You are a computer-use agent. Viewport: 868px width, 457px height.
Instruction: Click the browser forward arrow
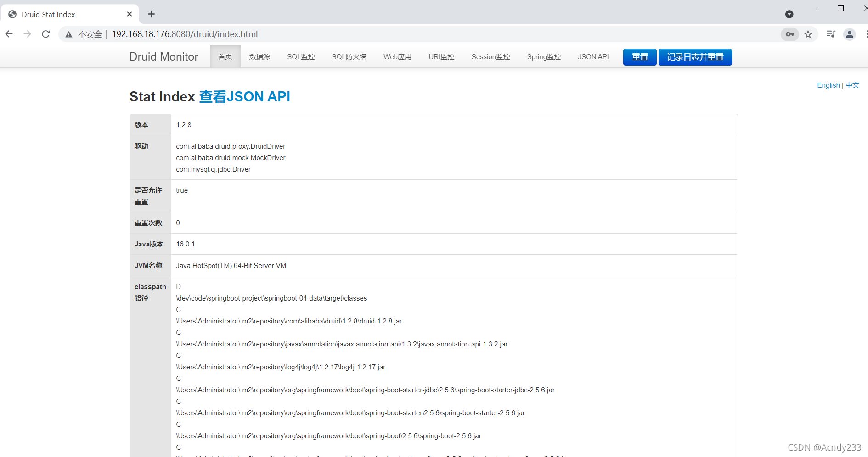point(27,34)
